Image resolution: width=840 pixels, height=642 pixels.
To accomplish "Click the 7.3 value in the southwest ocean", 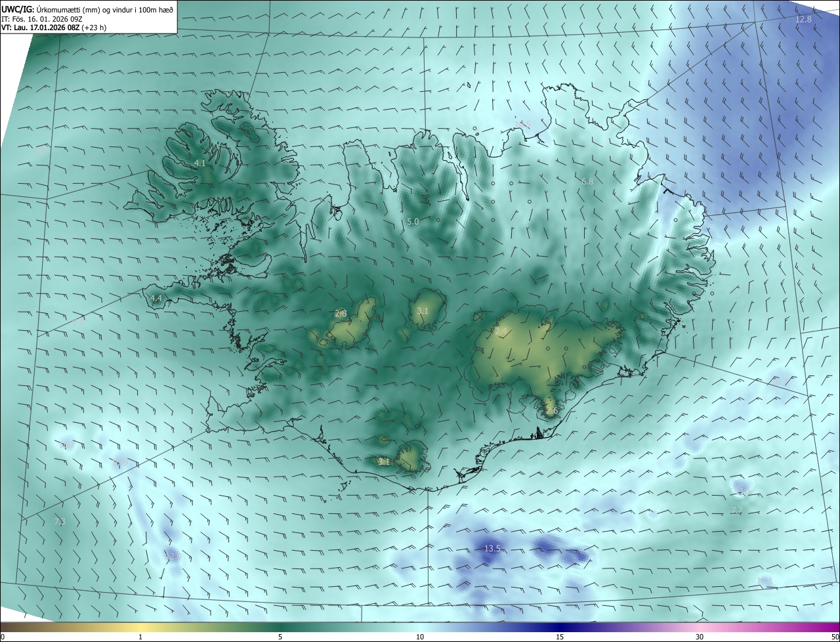I will tap(60, 521).
